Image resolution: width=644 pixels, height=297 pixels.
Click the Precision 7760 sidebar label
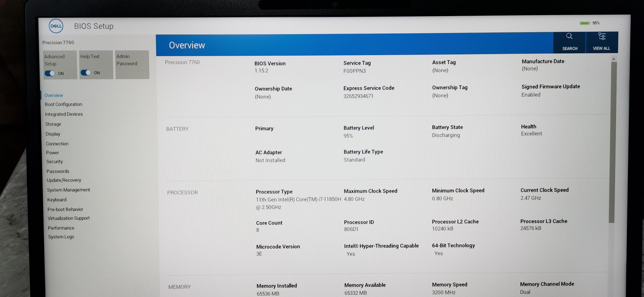coord(58,43)
